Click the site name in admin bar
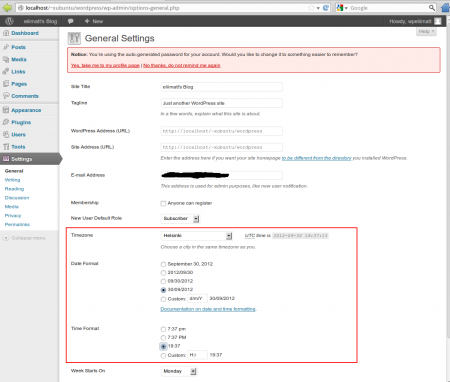 point(40,21)
